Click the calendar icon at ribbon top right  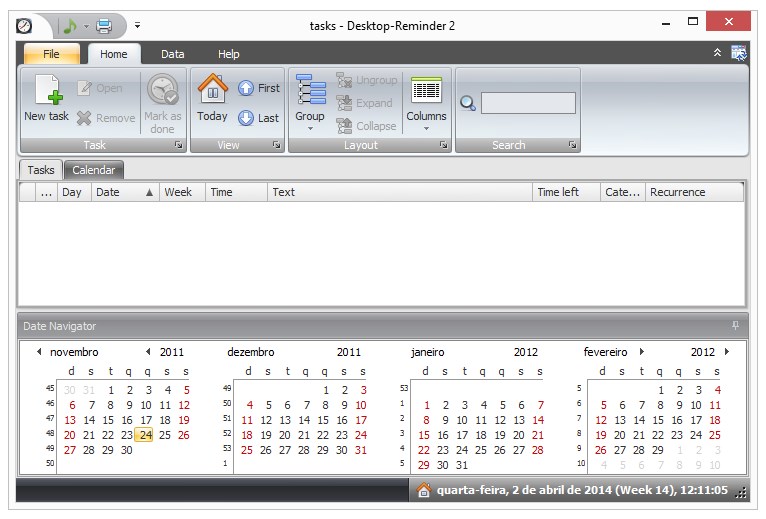(x=739, y=53)
